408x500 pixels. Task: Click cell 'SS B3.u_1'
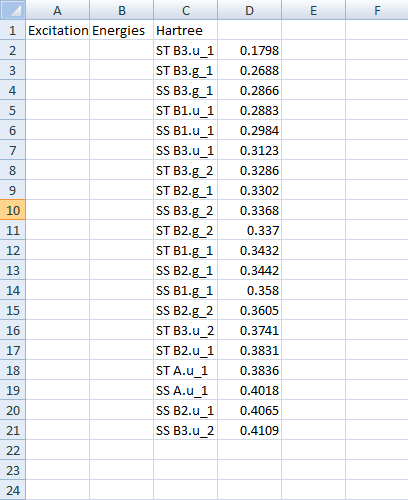[185, 150]
